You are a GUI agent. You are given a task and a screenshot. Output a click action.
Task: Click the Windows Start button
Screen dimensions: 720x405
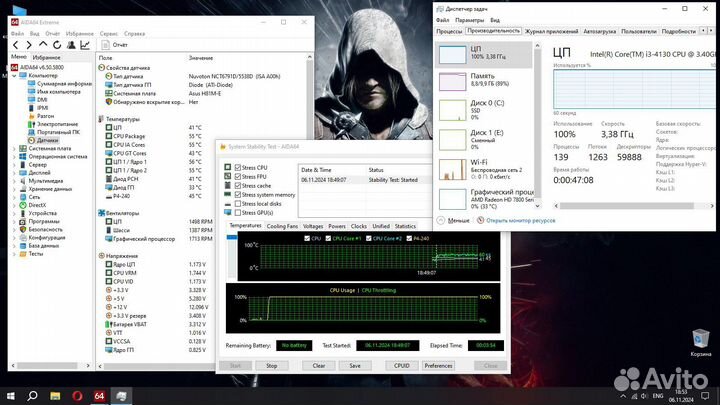click(11, 396)
